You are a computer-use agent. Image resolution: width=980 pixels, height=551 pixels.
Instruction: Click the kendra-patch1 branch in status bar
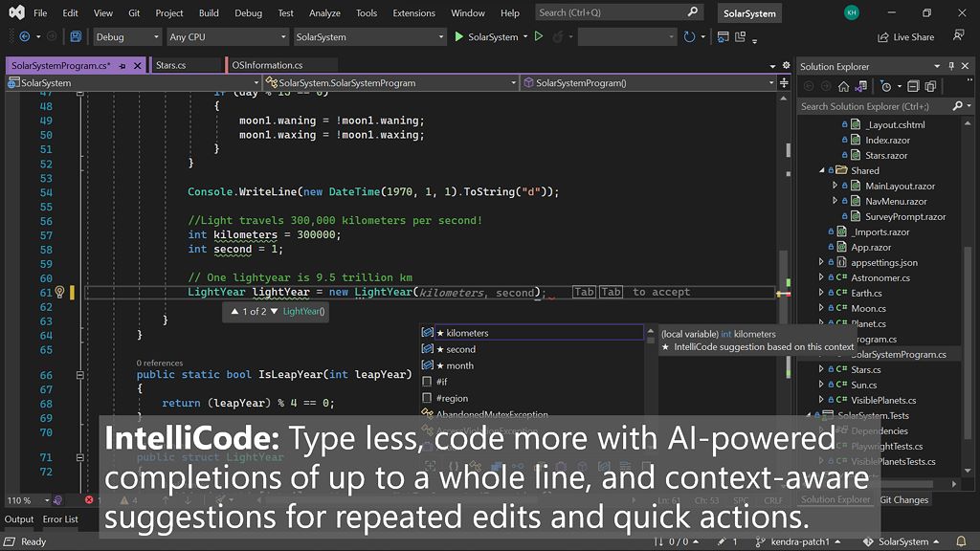[799, 541]
